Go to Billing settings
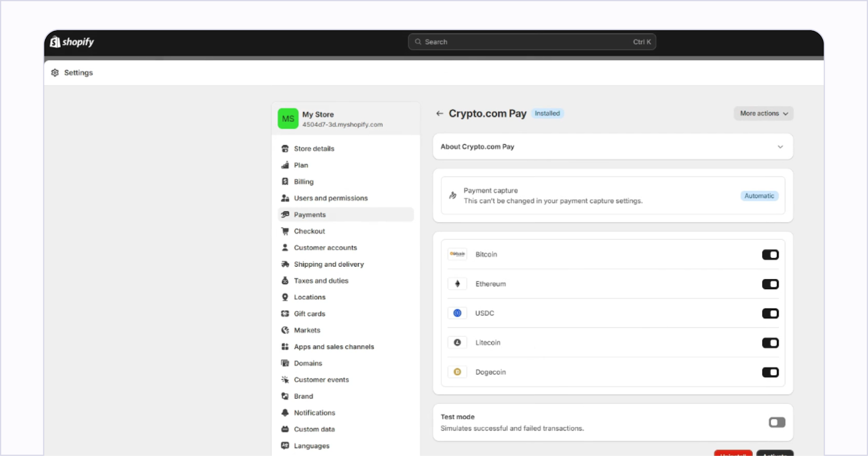 click(346, 182)
